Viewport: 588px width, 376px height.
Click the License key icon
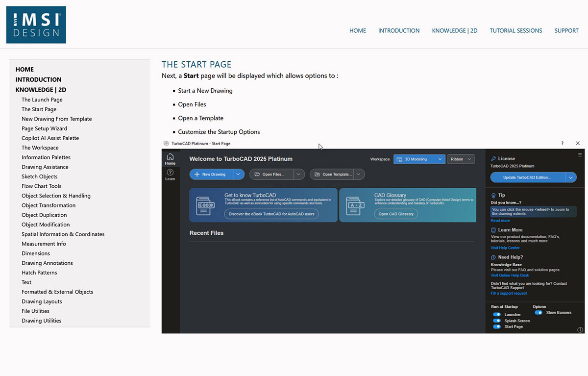click(x=493, y=159)
